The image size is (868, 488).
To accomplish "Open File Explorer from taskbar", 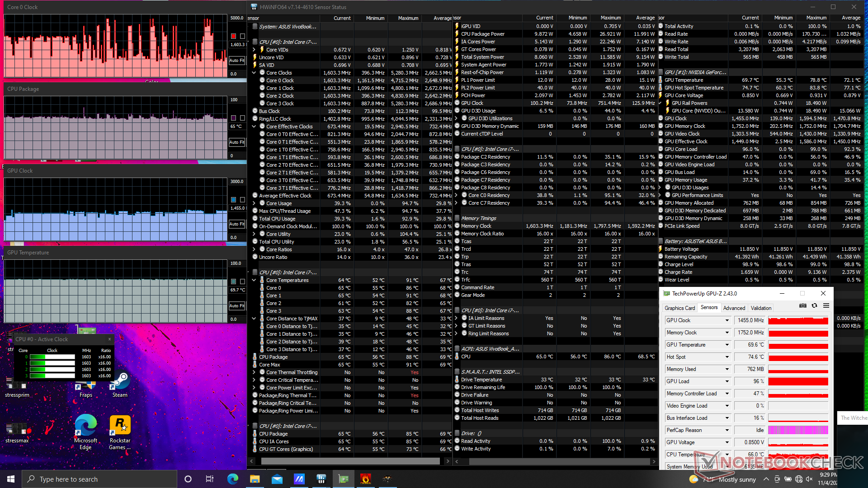I will pos(255,479).
